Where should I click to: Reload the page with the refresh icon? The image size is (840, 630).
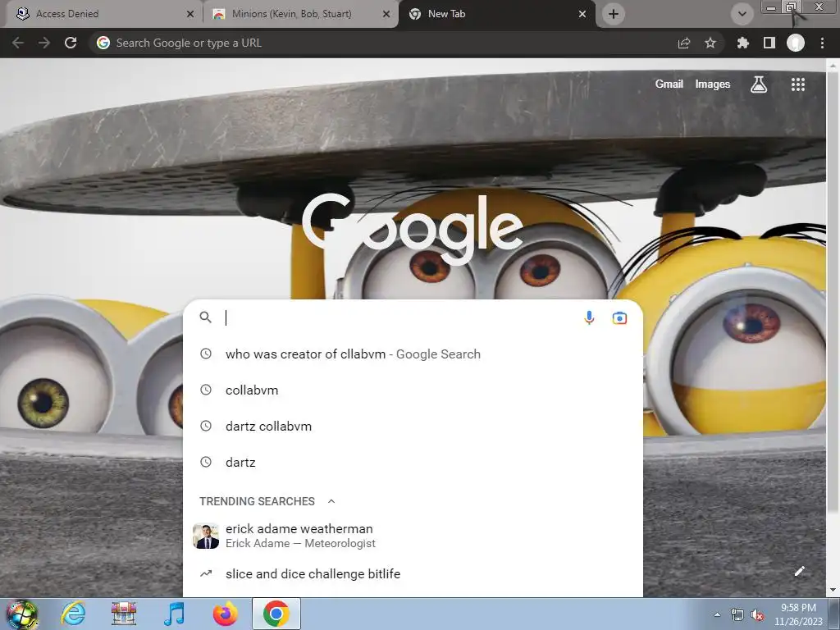coord(71,43)
